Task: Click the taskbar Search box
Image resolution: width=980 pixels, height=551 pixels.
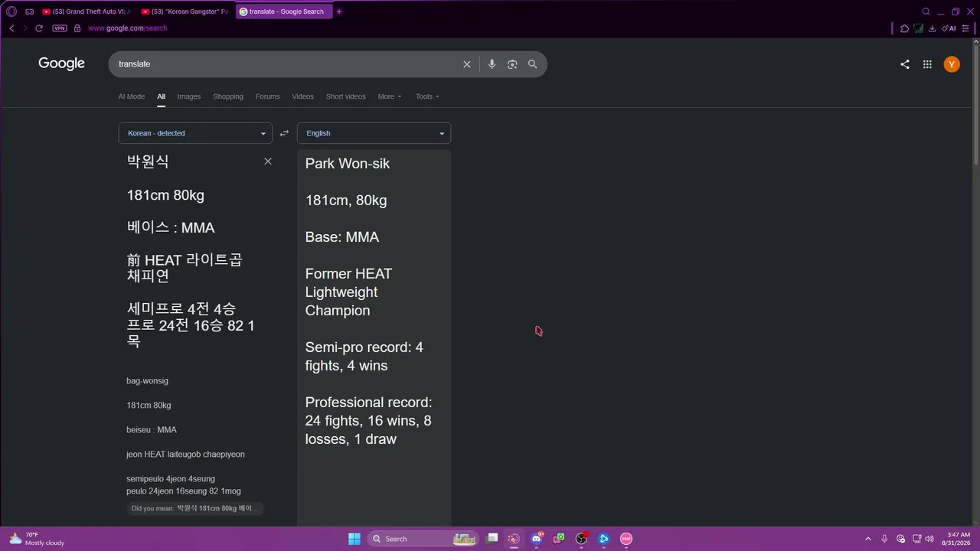Action: tap(423, 539)
